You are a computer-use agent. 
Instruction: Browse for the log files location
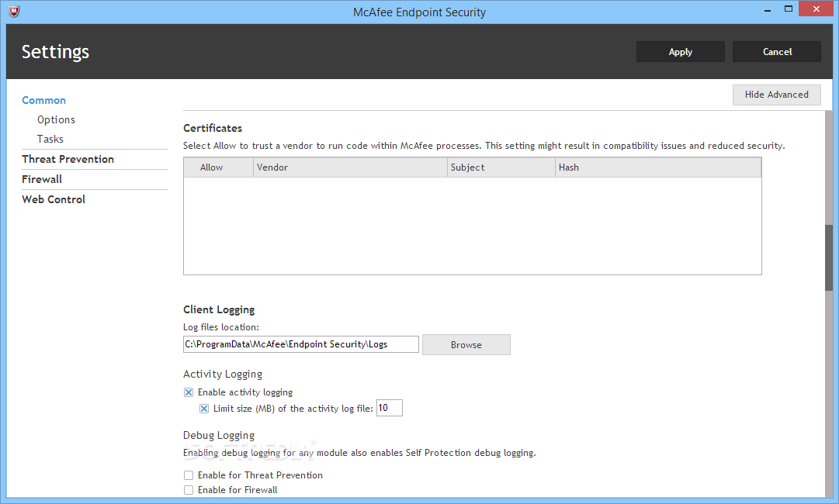click(x=466, y=345)
